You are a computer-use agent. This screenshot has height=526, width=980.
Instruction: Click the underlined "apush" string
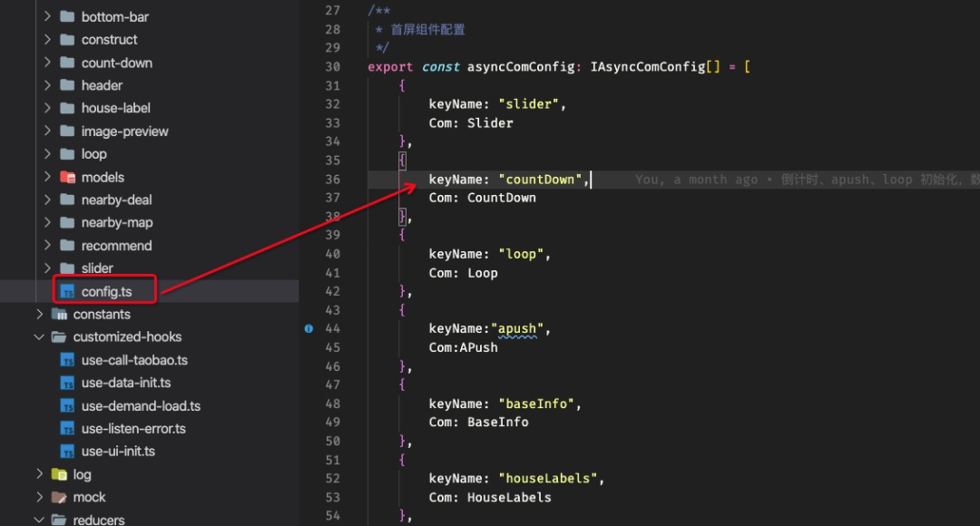coord(517,328)
